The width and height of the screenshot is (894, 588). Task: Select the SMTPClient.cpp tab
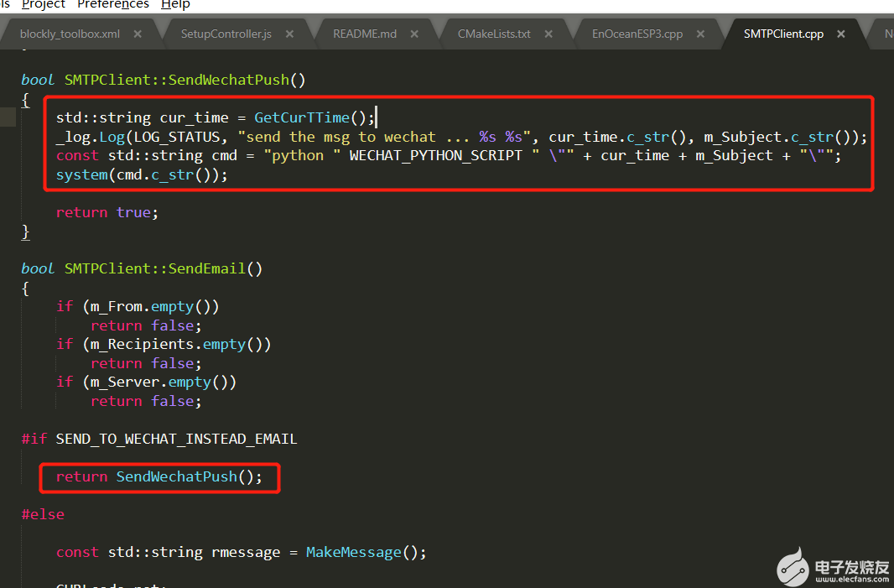tap(783, 34)
